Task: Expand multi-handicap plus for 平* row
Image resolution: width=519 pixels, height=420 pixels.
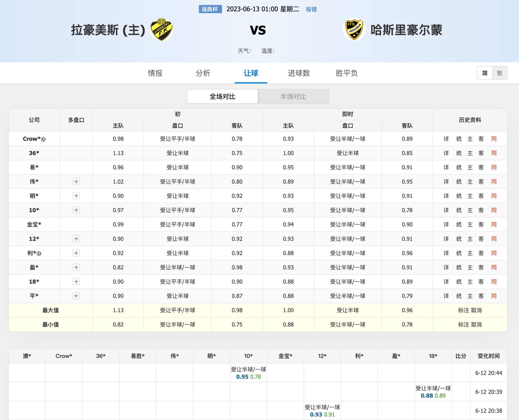Action: tap(76, 296)
